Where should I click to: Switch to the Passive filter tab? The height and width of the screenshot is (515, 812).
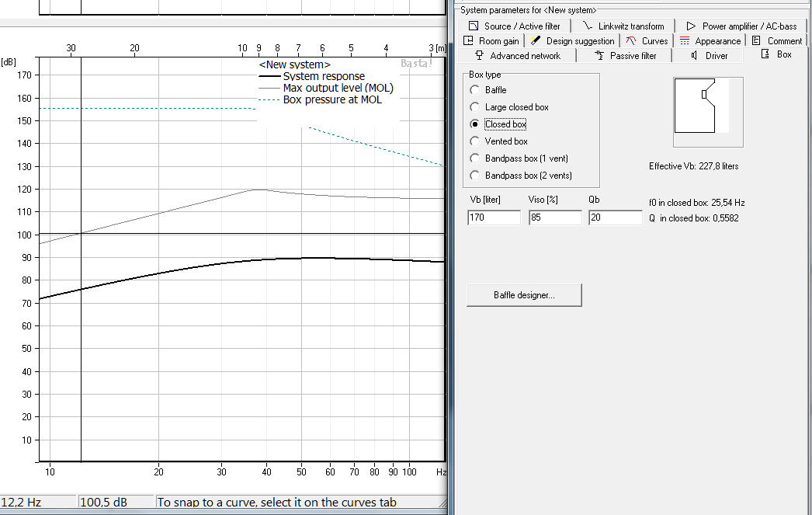point(625,55)
